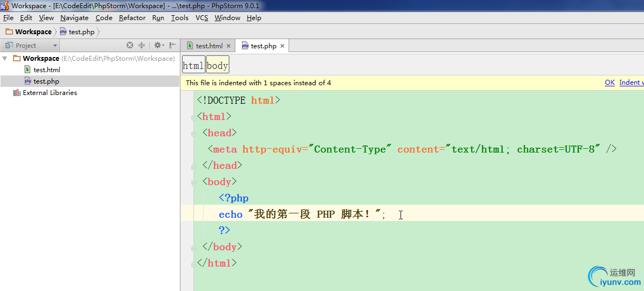This screenshot has height=291, width=644.
Task: Click the meta http-equiv code line
Action: point(412,149)
